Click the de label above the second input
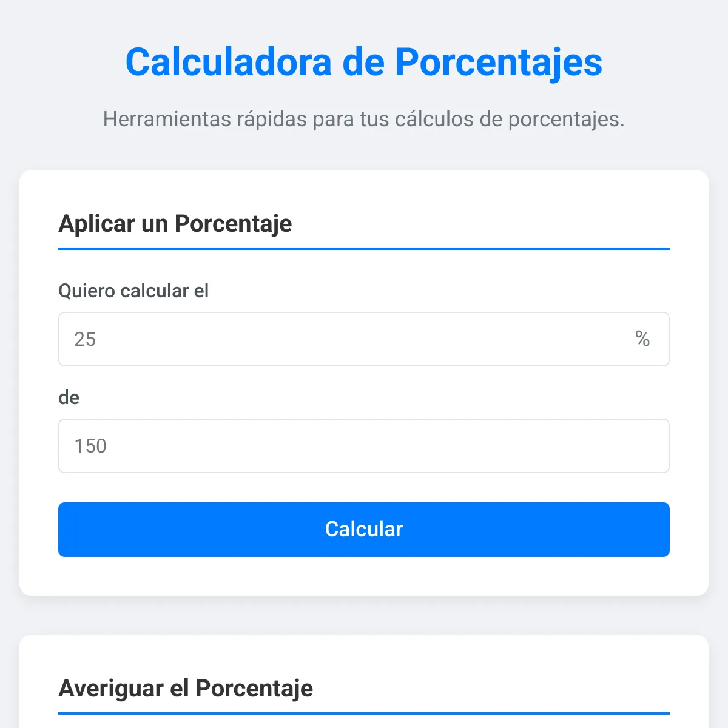This screenshot has width=728, height=728. point(70,397)
